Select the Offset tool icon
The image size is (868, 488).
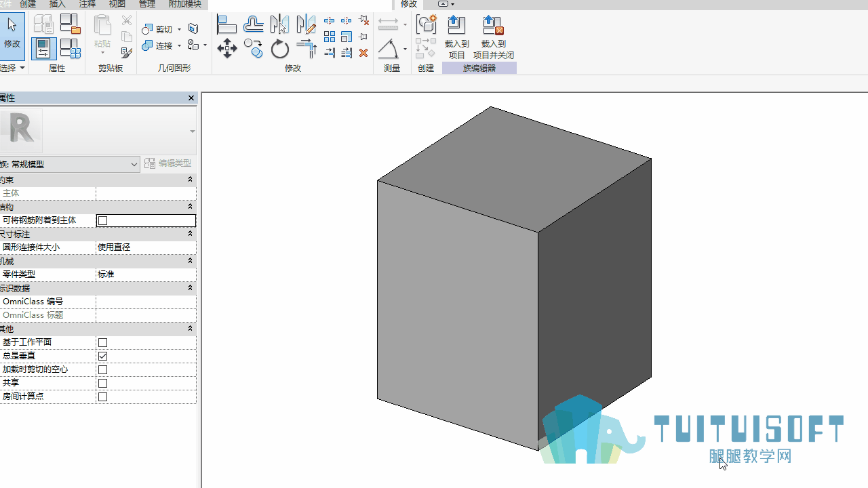click(x=253, y=24)
